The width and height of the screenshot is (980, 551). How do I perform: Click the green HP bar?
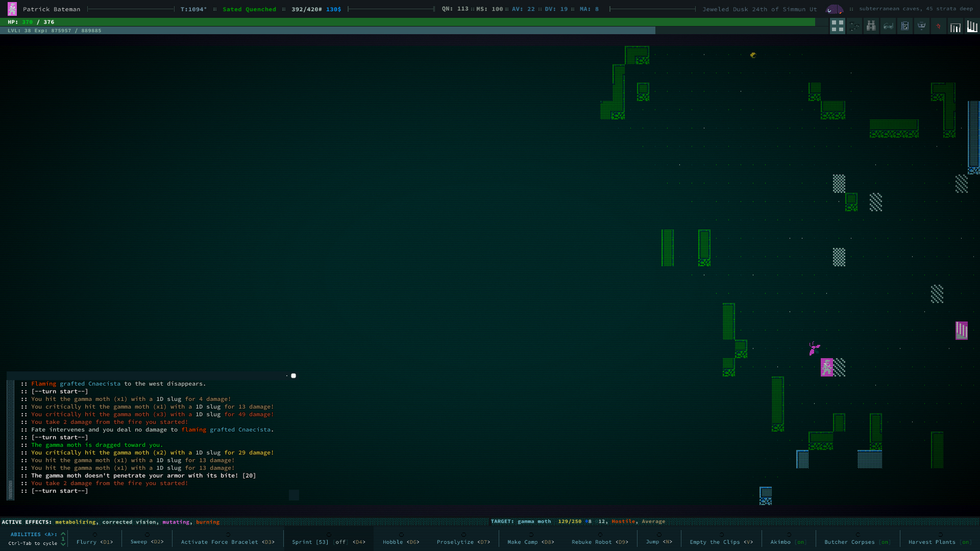pos(408,22)
